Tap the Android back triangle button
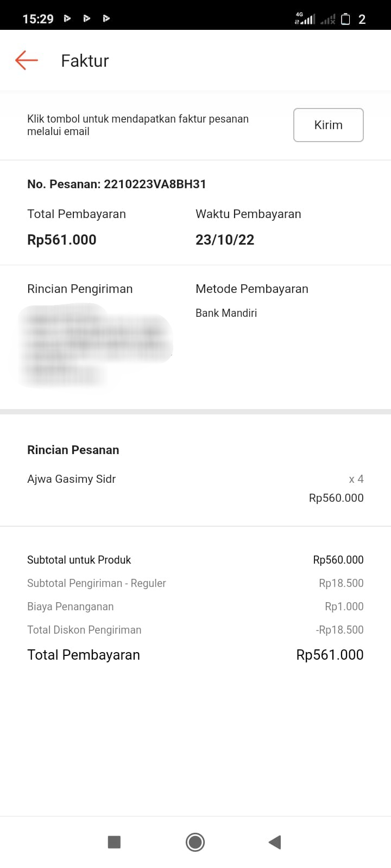Screen dimensions: 391x868 [275, 842]
